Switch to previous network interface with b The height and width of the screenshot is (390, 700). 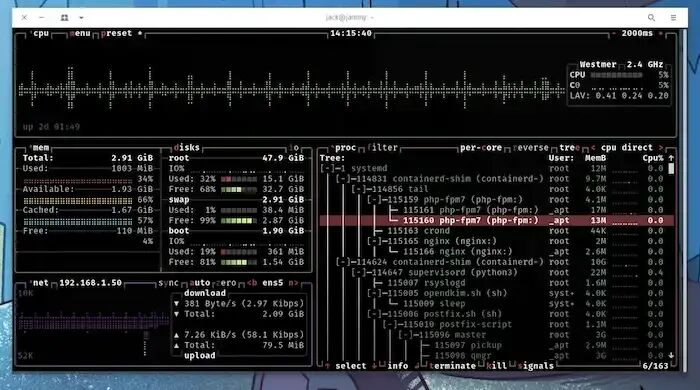click(x=252, y=283)
